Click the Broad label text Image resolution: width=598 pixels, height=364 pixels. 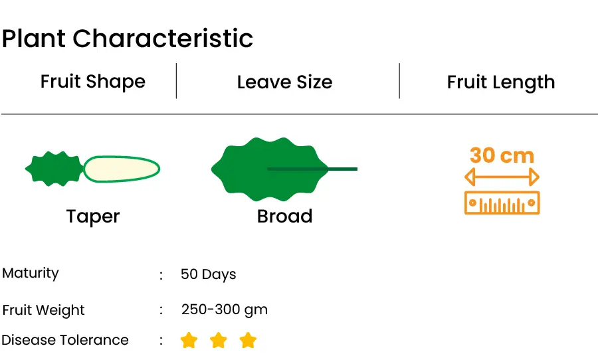tap(285, 216)
